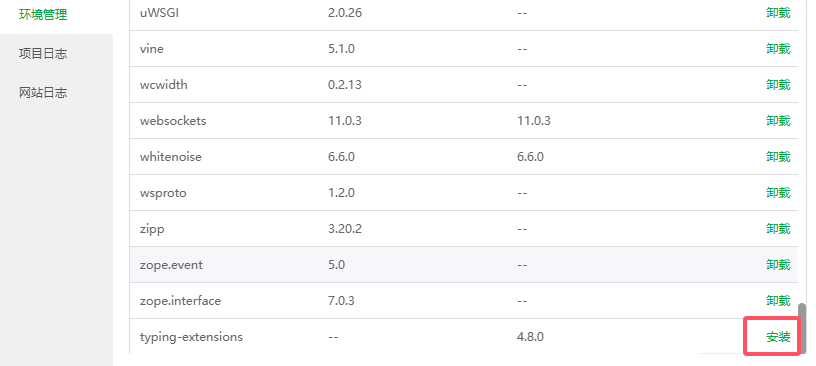Open the 网站日志 sidebar item
The height and width of the screenshot is (366, 816).
[x=43, y=93]
